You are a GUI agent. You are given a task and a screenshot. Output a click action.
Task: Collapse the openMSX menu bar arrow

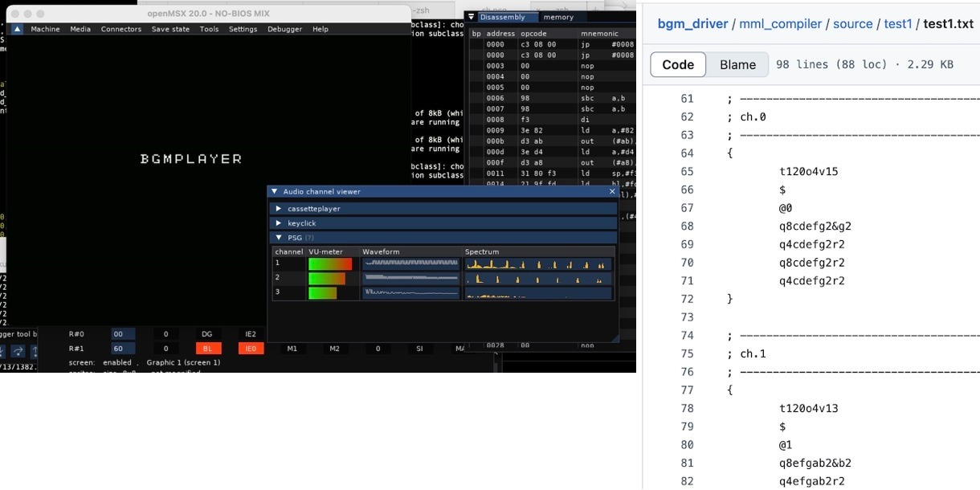click(x=18, y=29)
